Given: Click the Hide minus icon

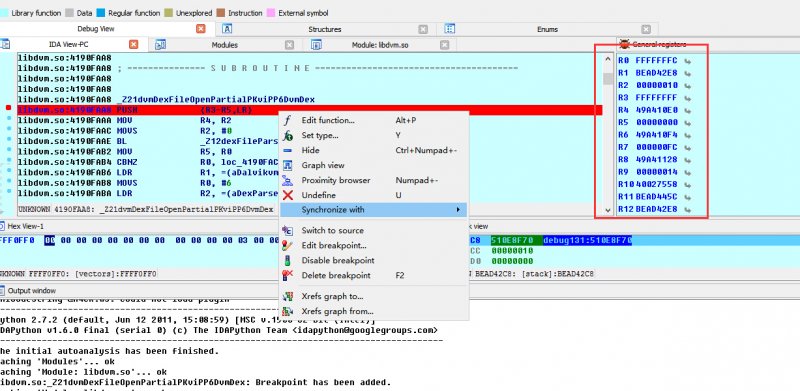Looking at the screenshot, I should tap(288, 150).
